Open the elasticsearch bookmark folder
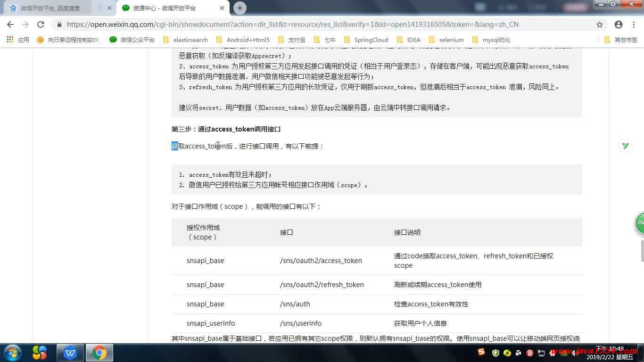Screen dimensions: 644x362 185,40
